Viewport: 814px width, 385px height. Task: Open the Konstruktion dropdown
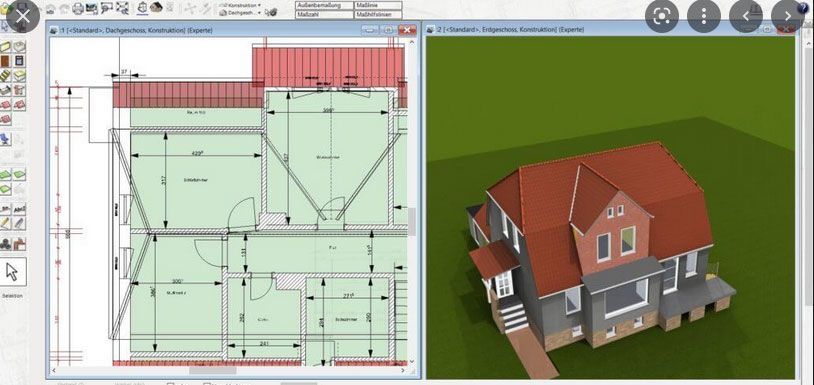point(241,5)
